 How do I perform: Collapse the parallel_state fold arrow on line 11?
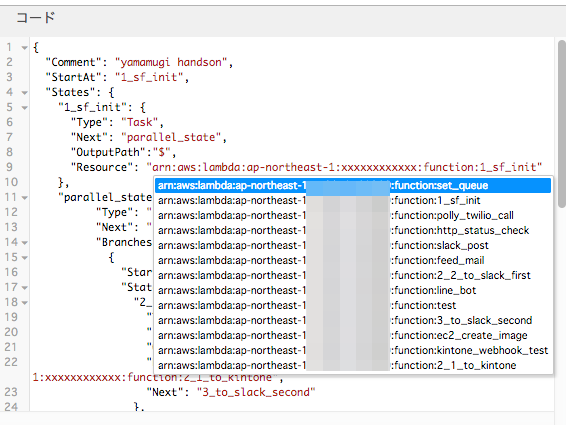(x=24, y=198)
